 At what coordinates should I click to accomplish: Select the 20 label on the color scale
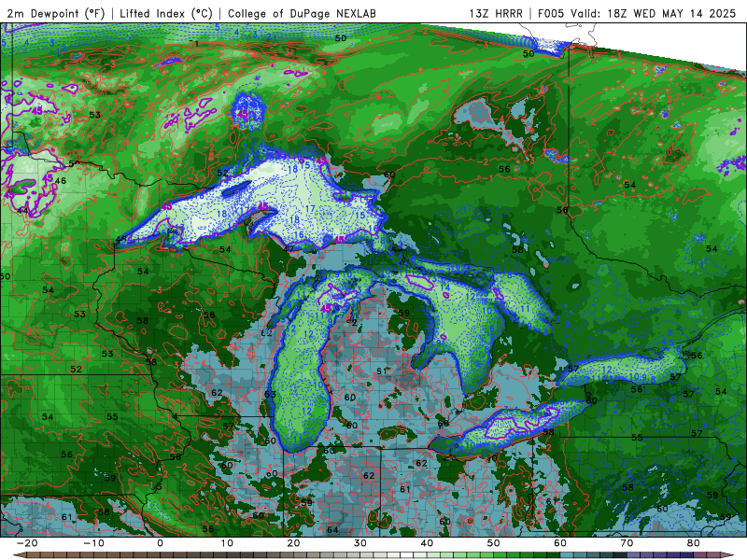293,543
